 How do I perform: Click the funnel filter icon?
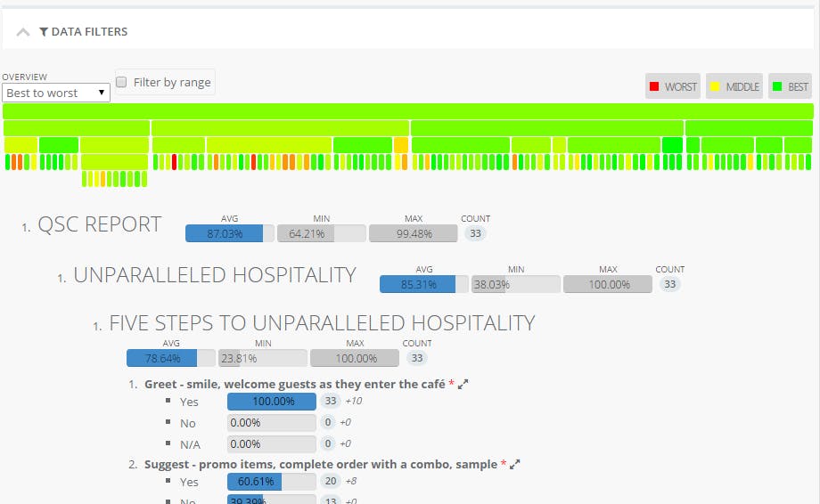(x=44, y=32)
